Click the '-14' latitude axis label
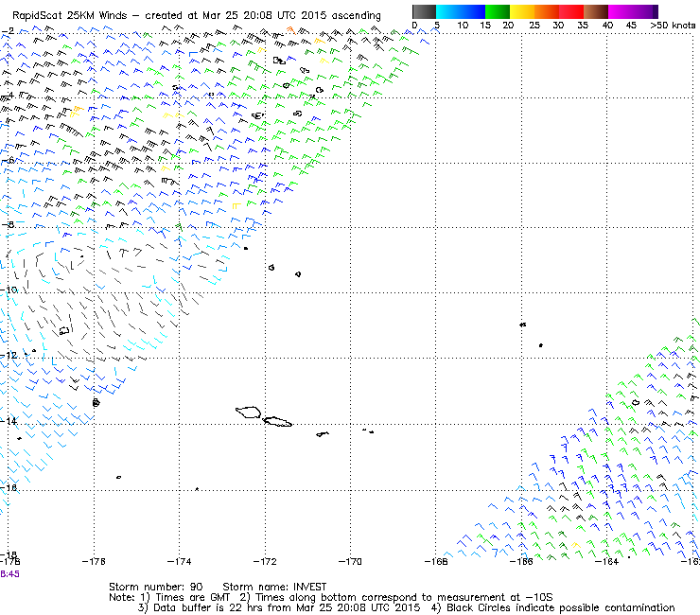 [x=9, y=421]
